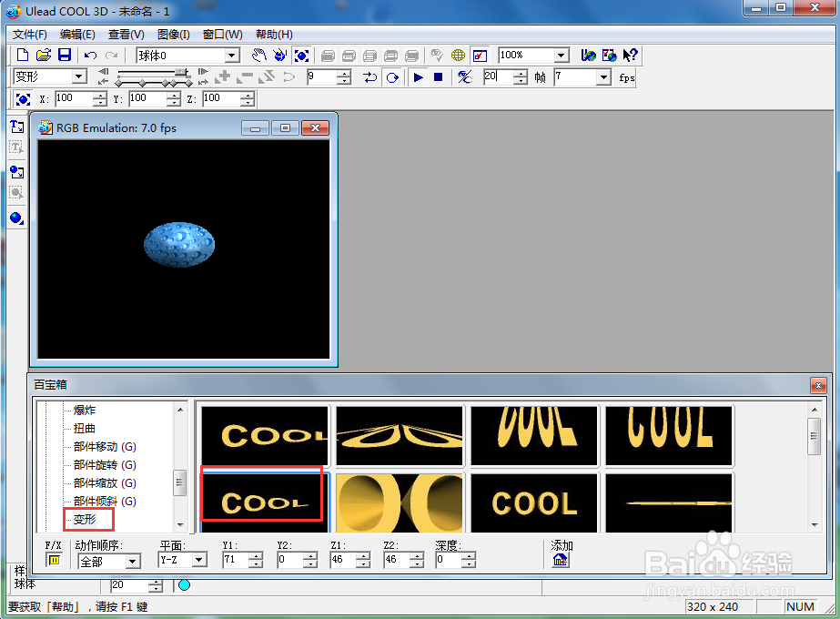Toggle the F/X effect button
The image size is (840, 619).
tap(54, 561)
